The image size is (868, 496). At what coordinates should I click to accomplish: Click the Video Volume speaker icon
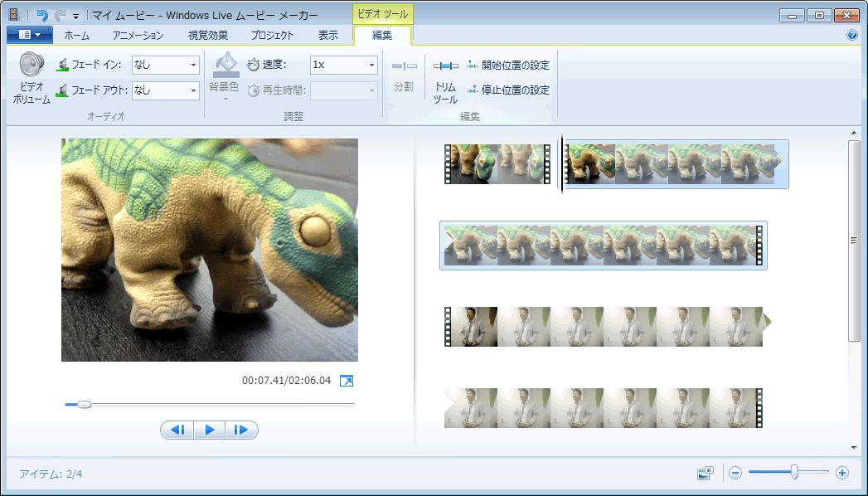click(x=32, y=66)
